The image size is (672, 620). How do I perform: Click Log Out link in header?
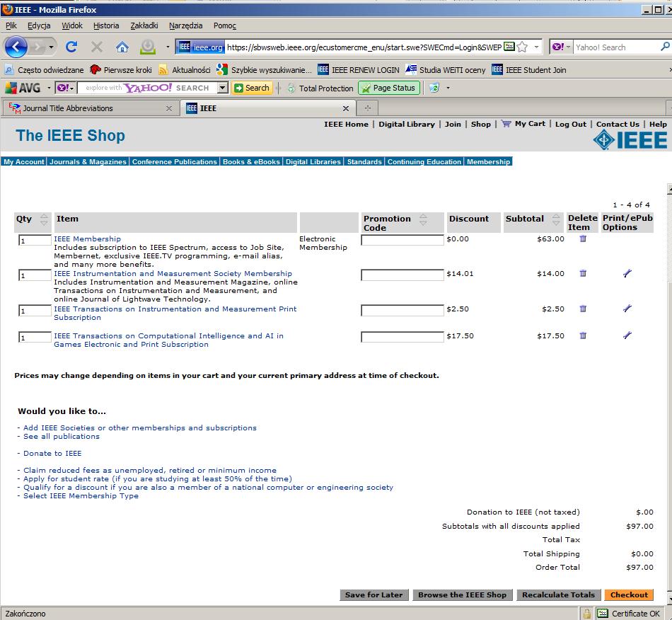570,124
